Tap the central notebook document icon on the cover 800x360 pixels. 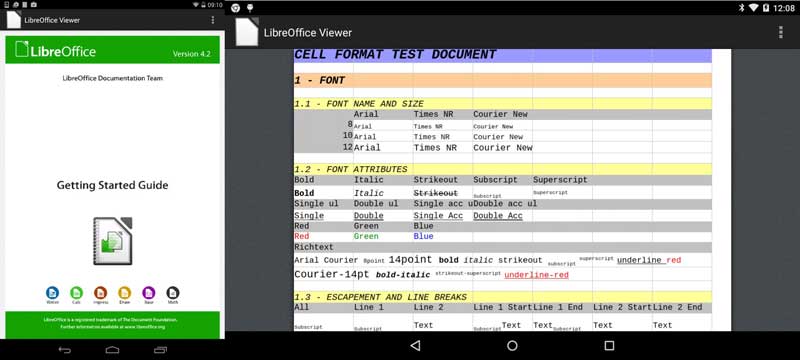[113, 241]
